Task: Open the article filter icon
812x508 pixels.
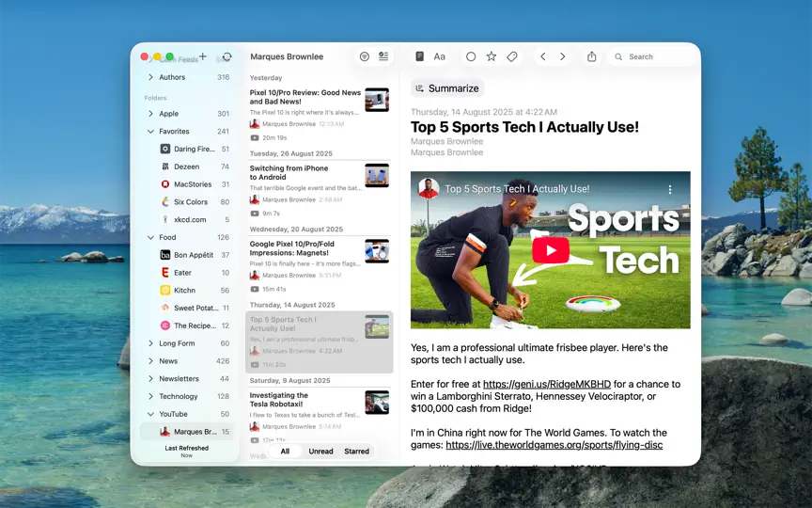Action: [365, 56]
